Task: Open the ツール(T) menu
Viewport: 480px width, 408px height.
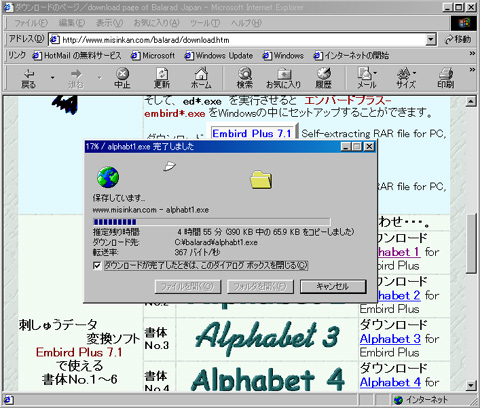Action: click(205, 23)
